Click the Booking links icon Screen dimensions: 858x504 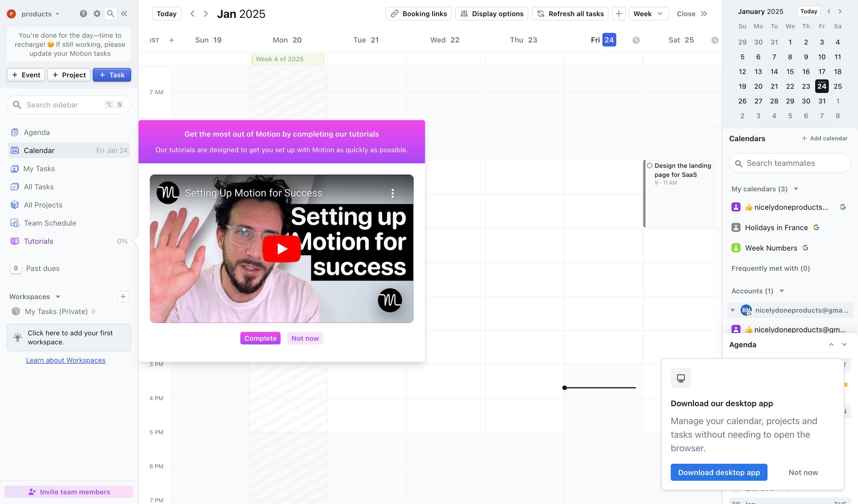coord(395,13)
